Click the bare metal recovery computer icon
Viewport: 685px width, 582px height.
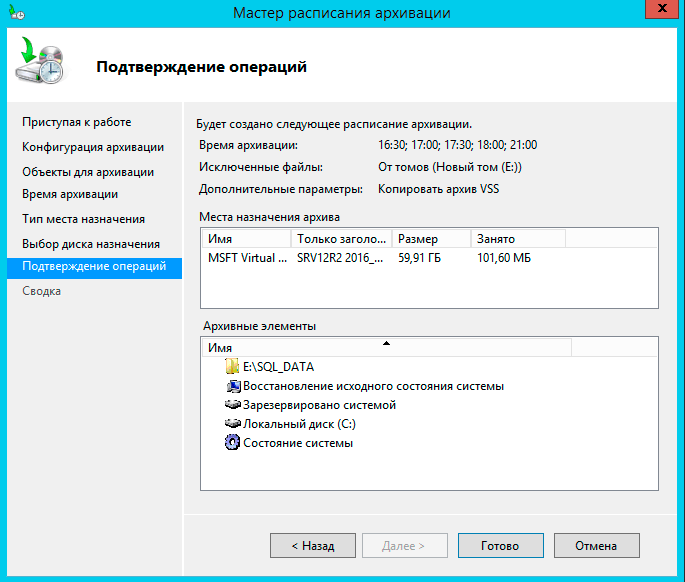click(x=233, y=386)
